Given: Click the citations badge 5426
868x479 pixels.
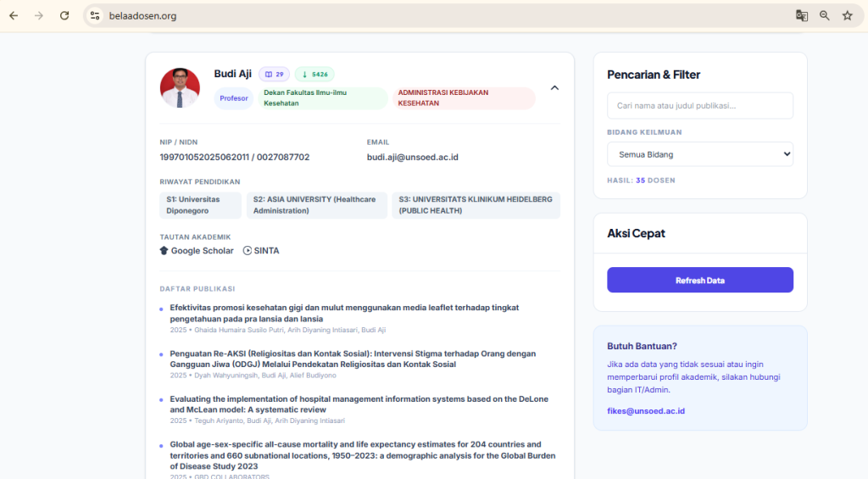Looking at the screenshot, I should pos(314,75).
